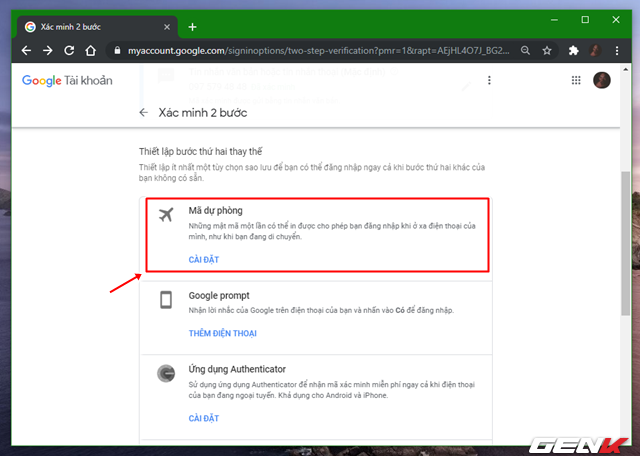The width and height of the screenshot is (640, 456).
Task: Open the Google account avatar on the page
Action: tap(602, 80)
